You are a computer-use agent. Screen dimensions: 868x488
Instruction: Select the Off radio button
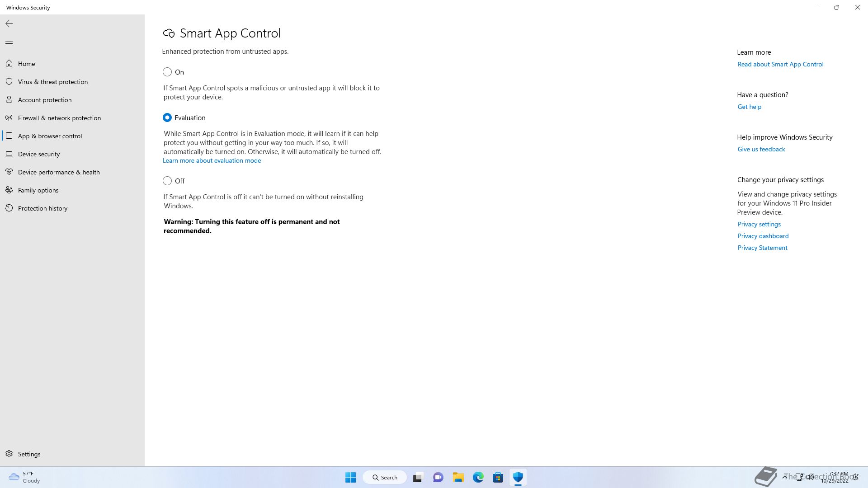[167, 181]
